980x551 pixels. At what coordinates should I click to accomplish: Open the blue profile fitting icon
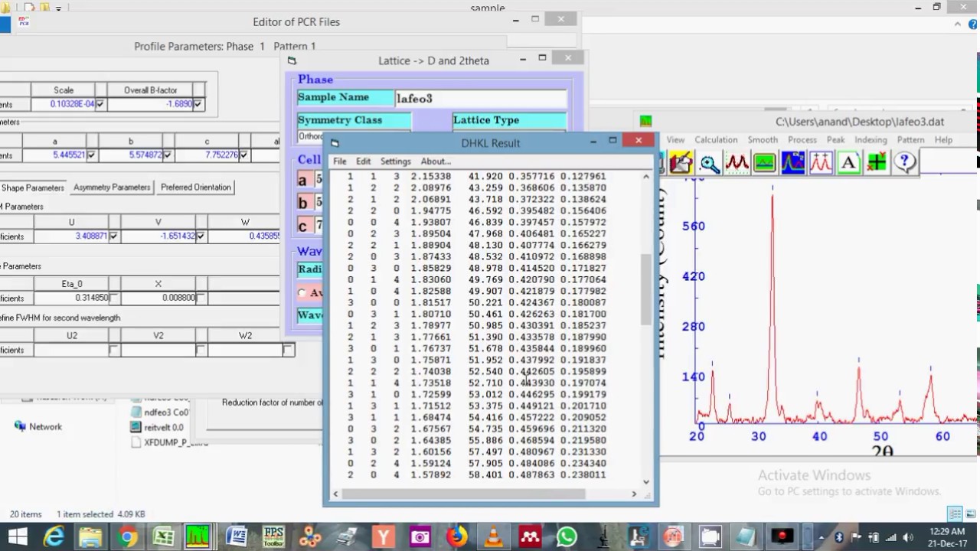(x=792, y=162)
